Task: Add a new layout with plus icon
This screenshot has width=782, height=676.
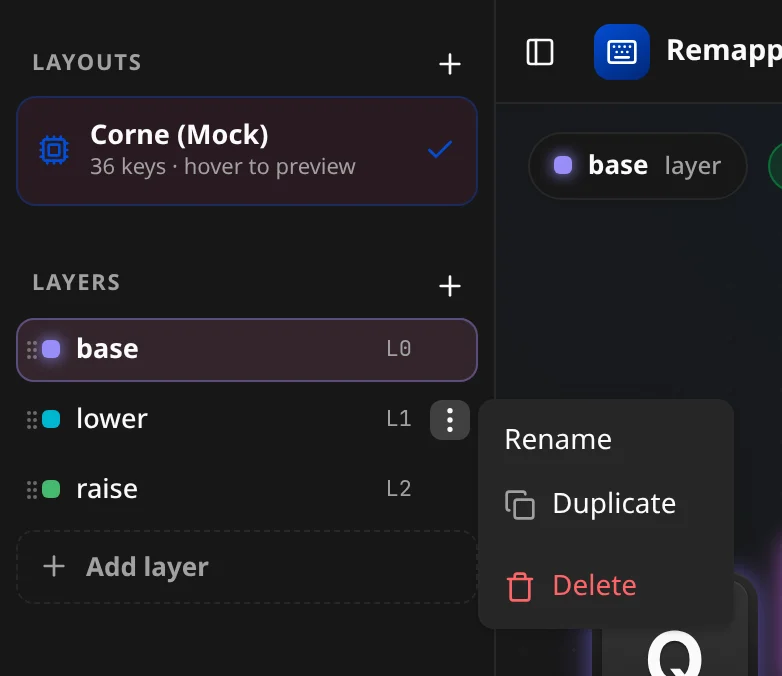Action: tap(449, 64)
